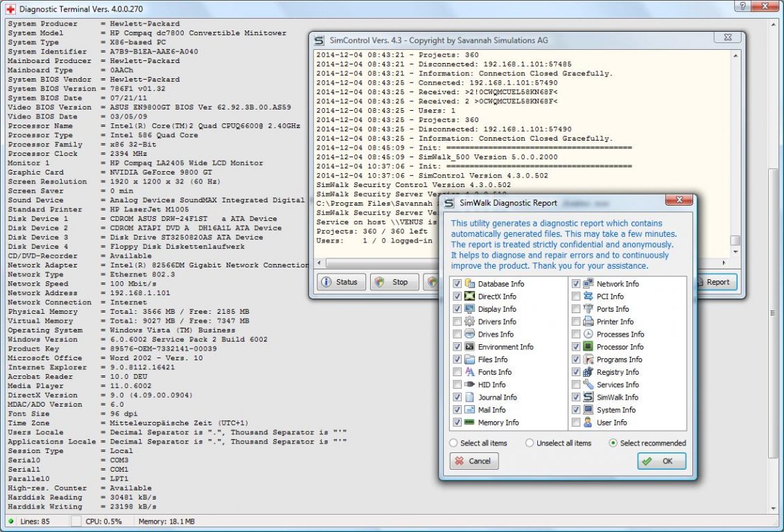
Task: Enable the Fonts Info checkbox
Action: coord(457,372)
